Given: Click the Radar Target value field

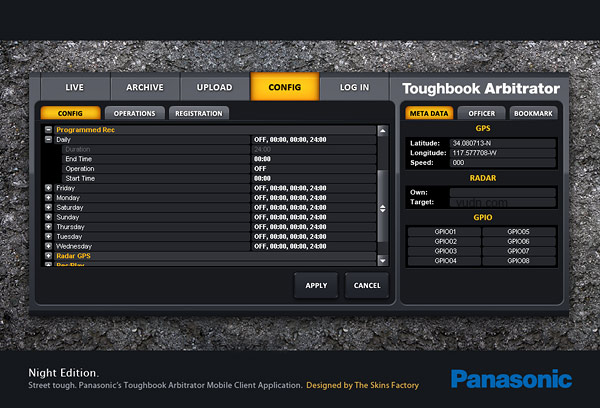Looking at the screenshot, I should (x=503, y=202).
